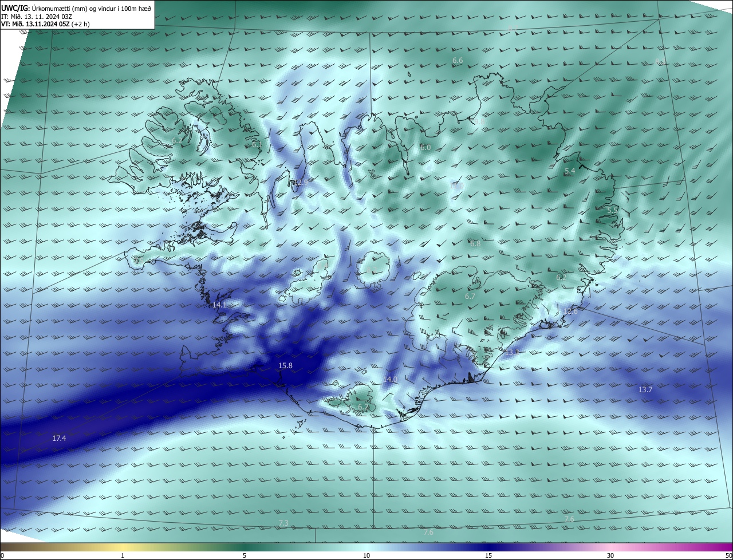Click the 14.0 value label on the map
The width and height of the screenshot is (733, 560).
pyautogui.click(x=390, y=380)
